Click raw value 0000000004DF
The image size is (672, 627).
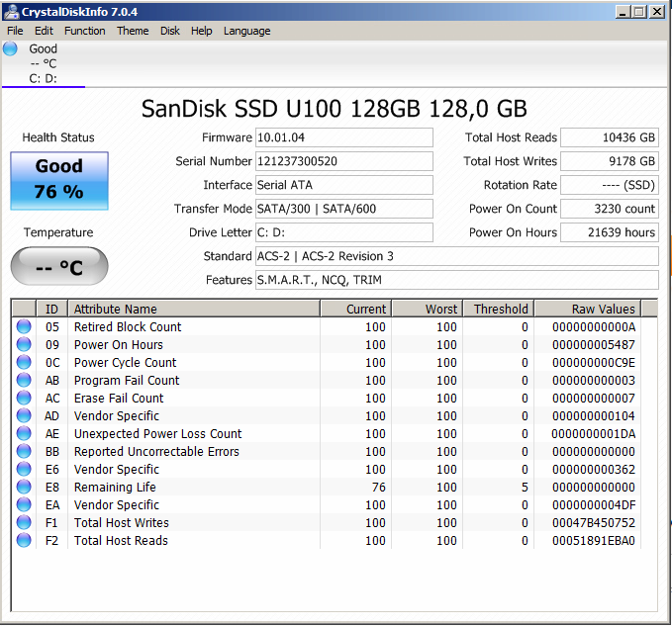594,505
